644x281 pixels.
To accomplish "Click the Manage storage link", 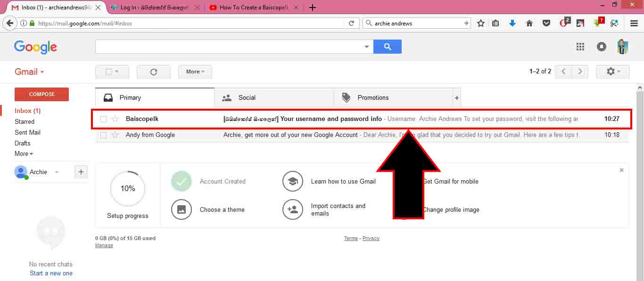I will (x=104, y=246).
